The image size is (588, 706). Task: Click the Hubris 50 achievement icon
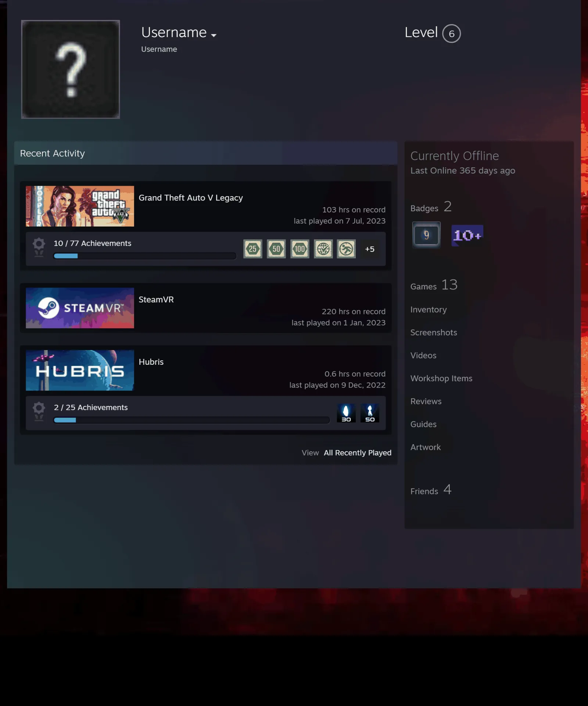coord(370,413)
